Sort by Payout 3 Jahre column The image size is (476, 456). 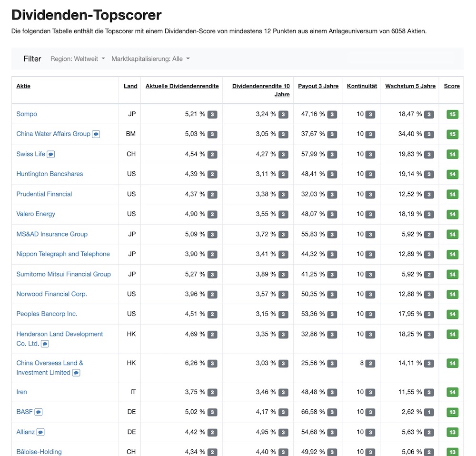click(318, 86)
